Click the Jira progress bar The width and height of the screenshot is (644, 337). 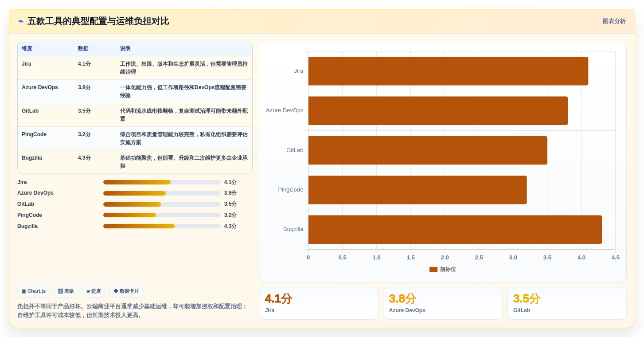[162, 182]
